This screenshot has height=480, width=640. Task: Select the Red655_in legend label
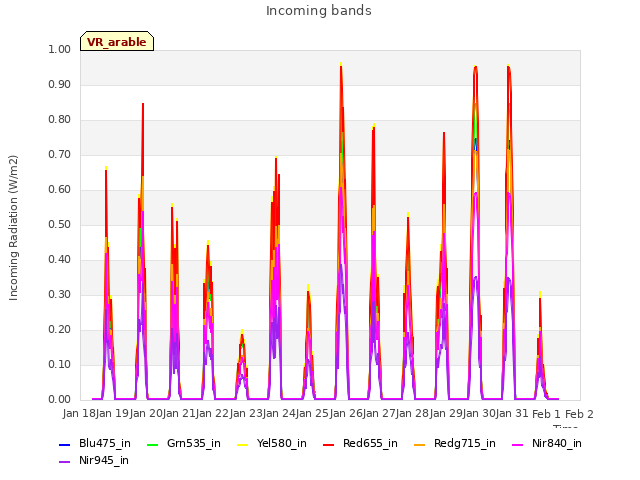pos(370,444)
